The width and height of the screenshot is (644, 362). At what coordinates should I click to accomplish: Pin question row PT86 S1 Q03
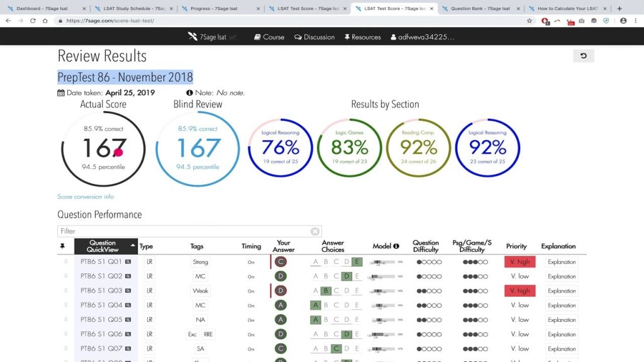point(65,291)
